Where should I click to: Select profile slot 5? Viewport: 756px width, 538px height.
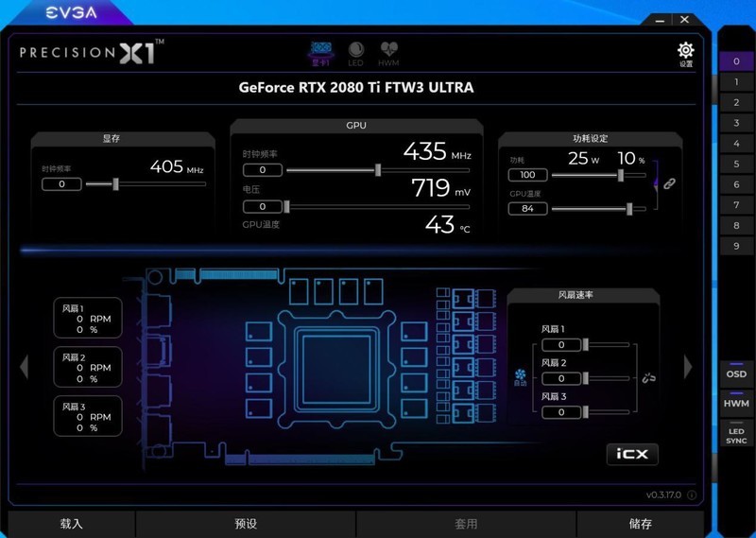[736, 165]
